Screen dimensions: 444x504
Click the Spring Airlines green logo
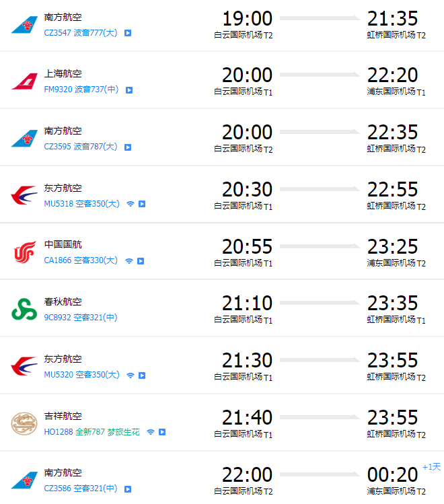click(24, 310)
